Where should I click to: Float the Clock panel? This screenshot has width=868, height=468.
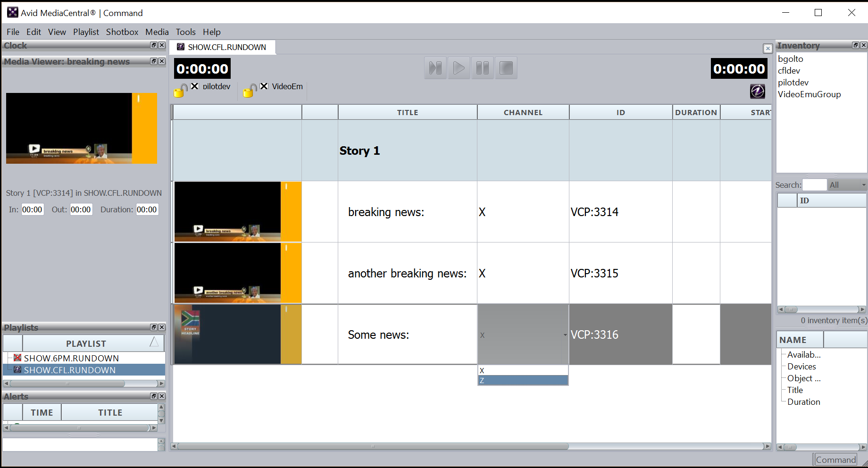[x=154, y=45]
